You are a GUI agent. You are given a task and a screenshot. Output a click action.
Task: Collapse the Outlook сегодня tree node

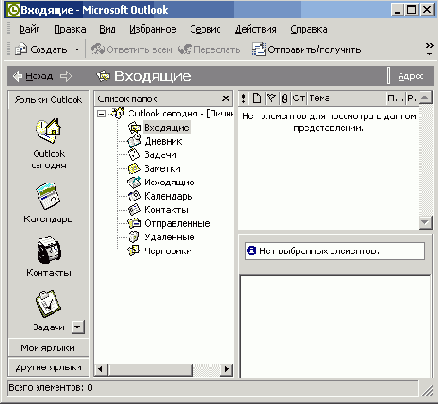point(101,114)
